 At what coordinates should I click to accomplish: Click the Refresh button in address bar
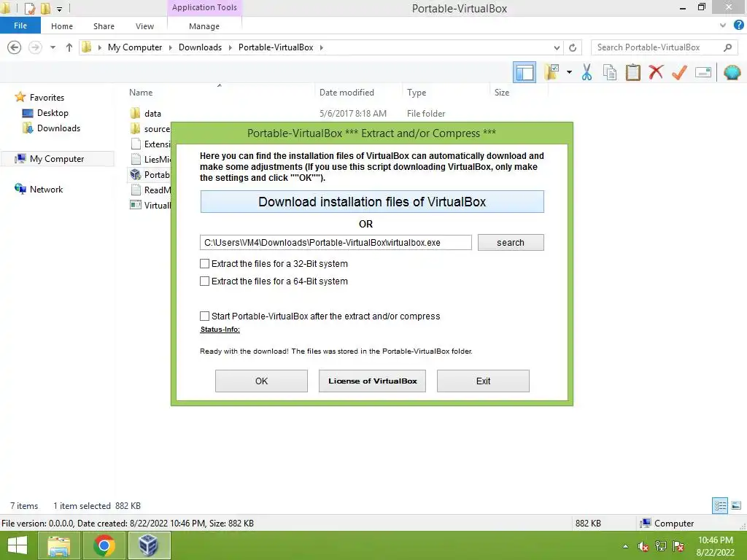(573, 47)
